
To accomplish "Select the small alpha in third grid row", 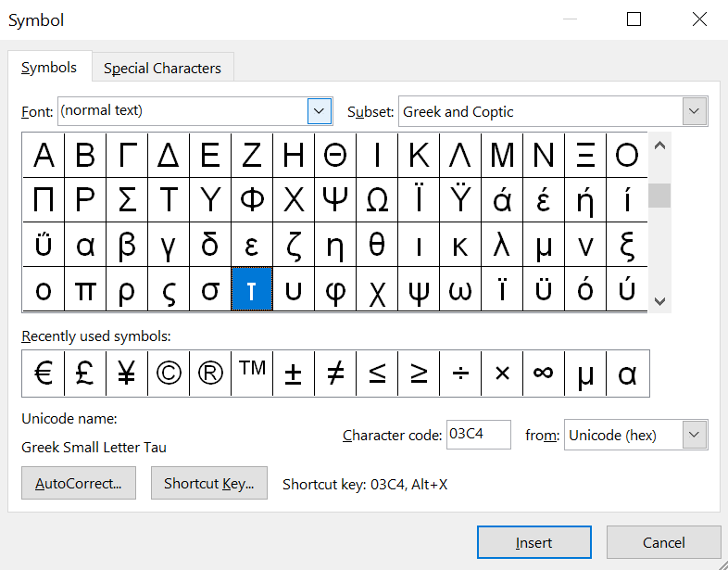I will pyautogui.click(x=85, y=245).
